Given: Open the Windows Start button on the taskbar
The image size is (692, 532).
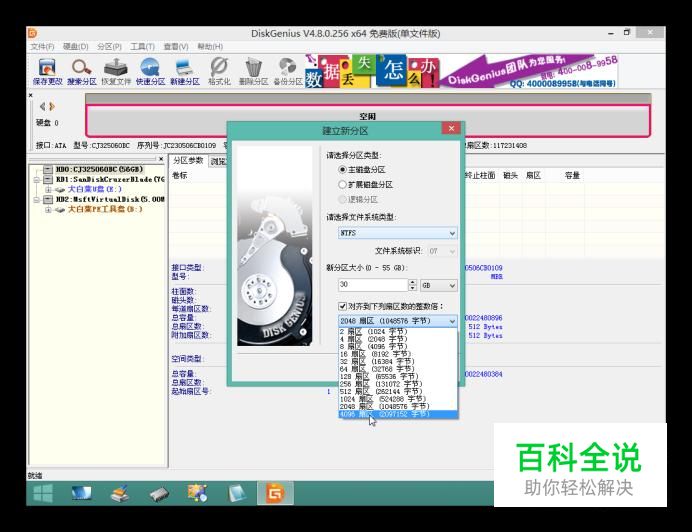Looking at the screenshot, I should click(43, 493).
